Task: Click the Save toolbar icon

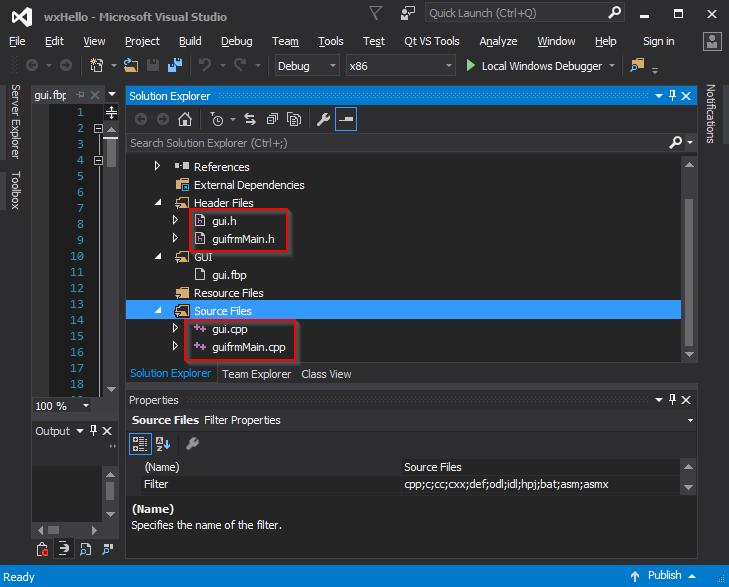Action: tap(153, 66)
